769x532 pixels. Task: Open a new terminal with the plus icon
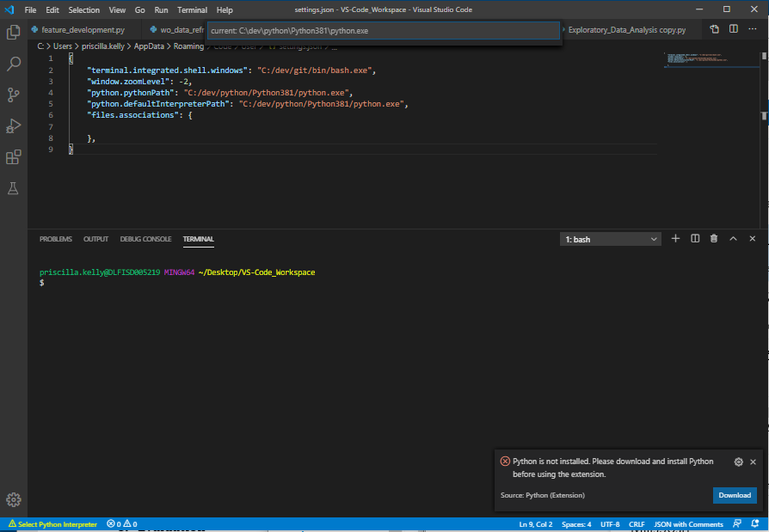[x=675, y=238]
